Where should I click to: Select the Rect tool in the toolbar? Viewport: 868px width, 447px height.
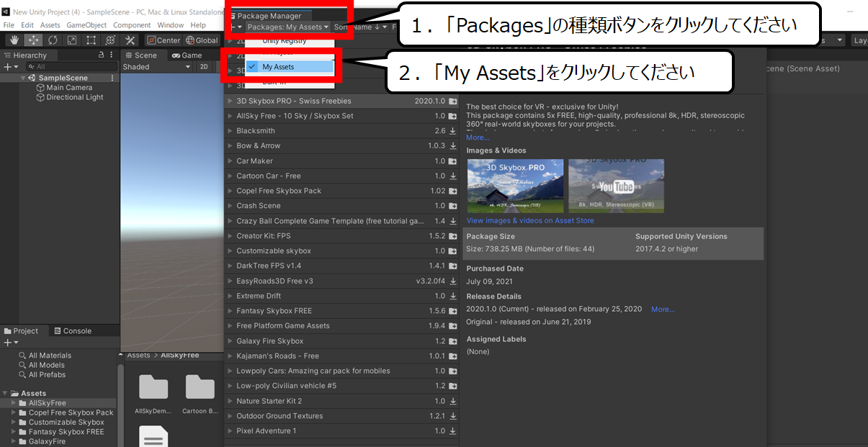tap(91, 40)
